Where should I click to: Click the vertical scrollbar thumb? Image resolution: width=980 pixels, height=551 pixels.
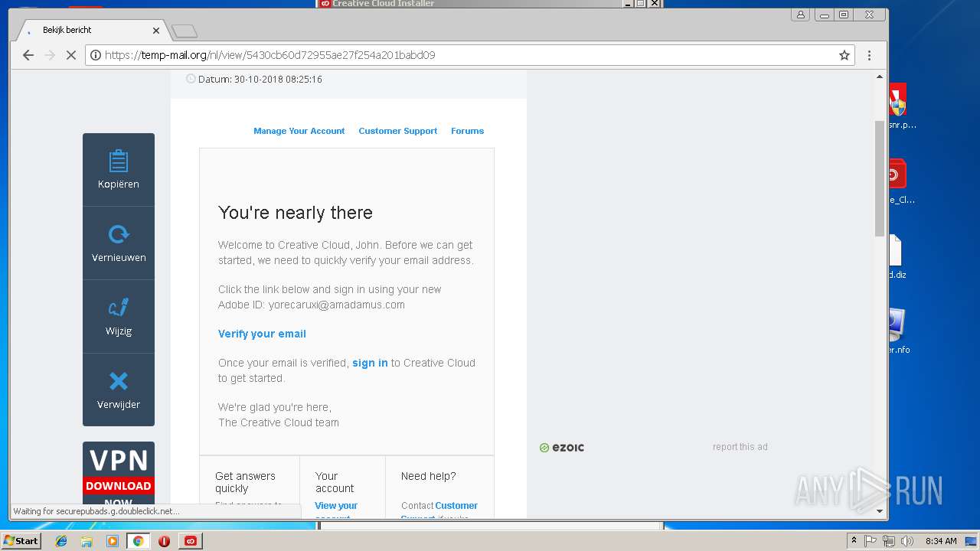click(880, 178)
